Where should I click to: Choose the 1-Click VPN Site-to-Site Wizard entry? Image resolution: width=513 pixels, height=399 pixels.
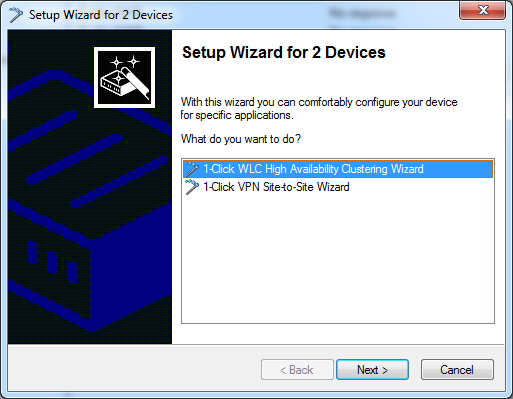point(276,187)
